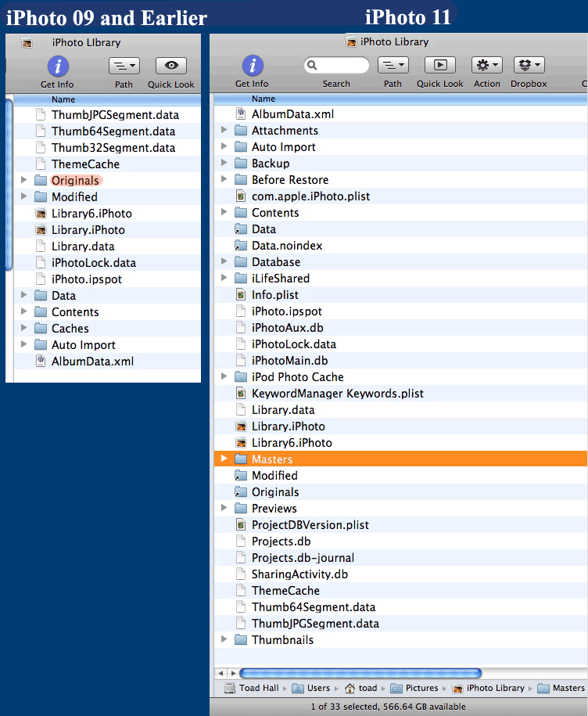
Task: Select the Modified alias folder icon in iPhoto 11 window
Action: [x=241, y=475]
